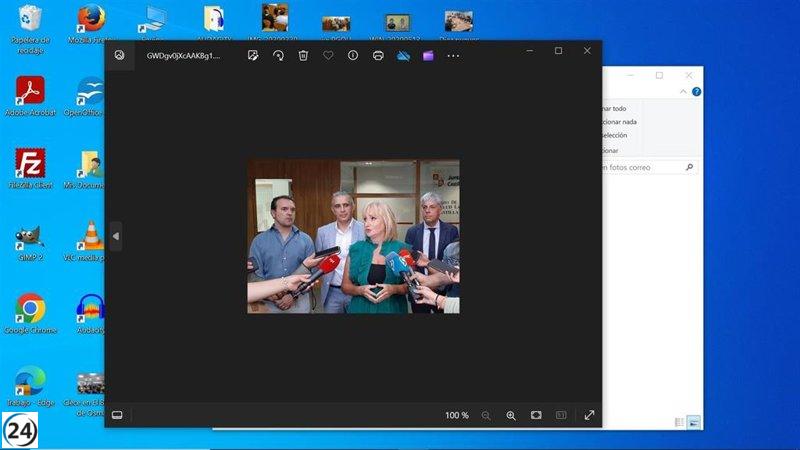Go to previous photo with left arrow

point(115,236)
